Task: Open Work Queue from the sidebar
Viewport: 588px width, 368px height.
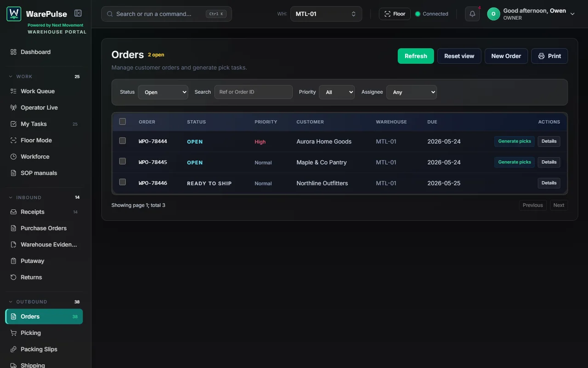Action: pos(44,91)
